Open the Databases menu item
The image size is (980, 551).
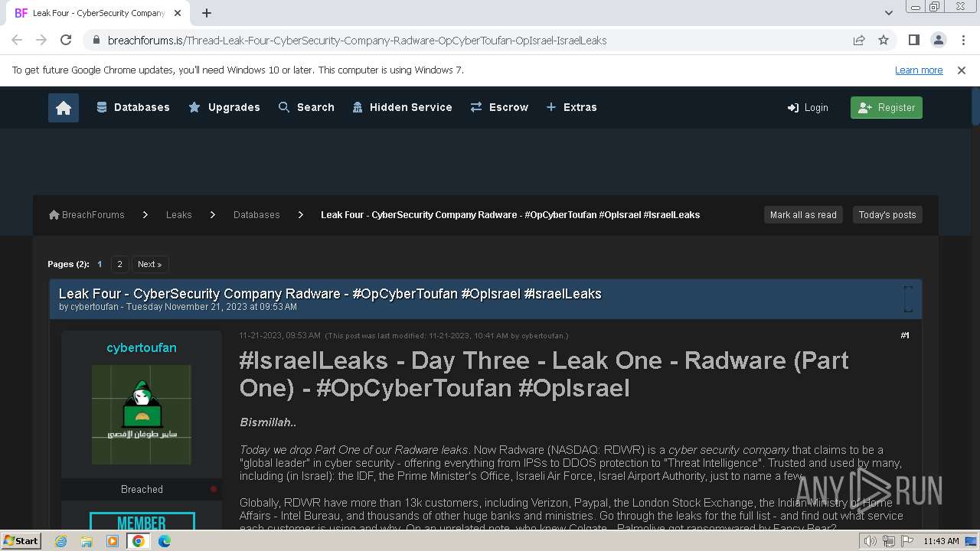(x=133, y=108)
